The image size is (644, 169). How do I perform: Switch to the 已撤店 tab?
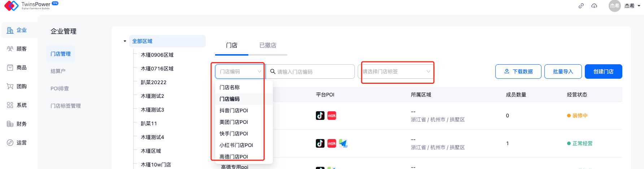(268, 45)
